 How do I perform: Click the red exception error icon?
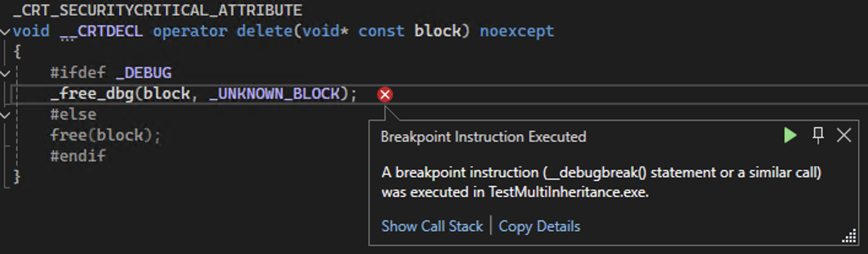(x=385, y=94)
